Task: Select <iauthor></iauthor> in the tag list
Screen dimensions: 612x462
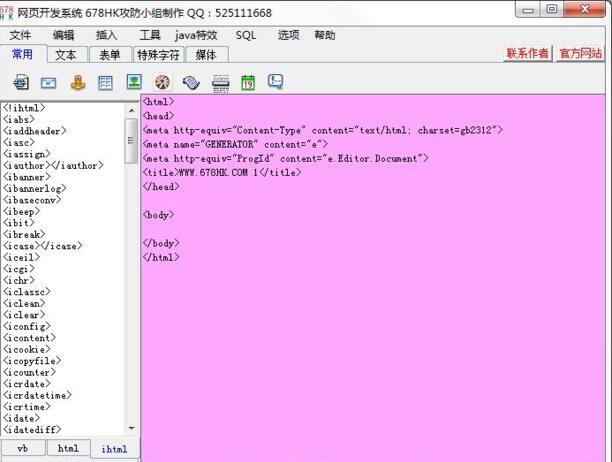Action: point(53,165)
